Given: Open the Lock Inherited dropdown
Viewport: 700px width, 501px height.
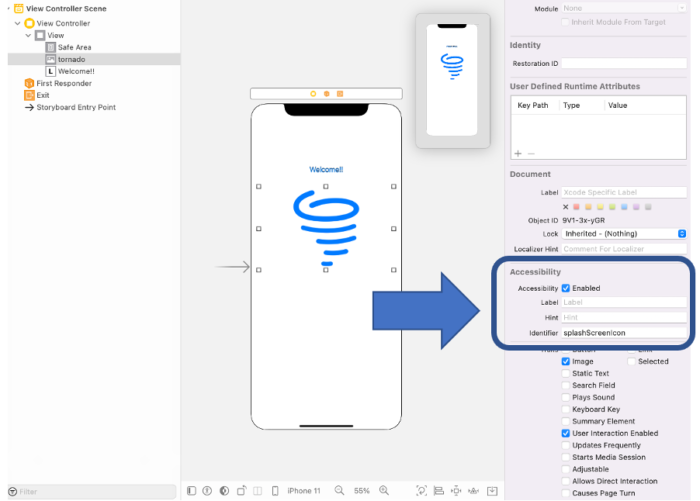Looking at the screenshot, I should [624, 234].
